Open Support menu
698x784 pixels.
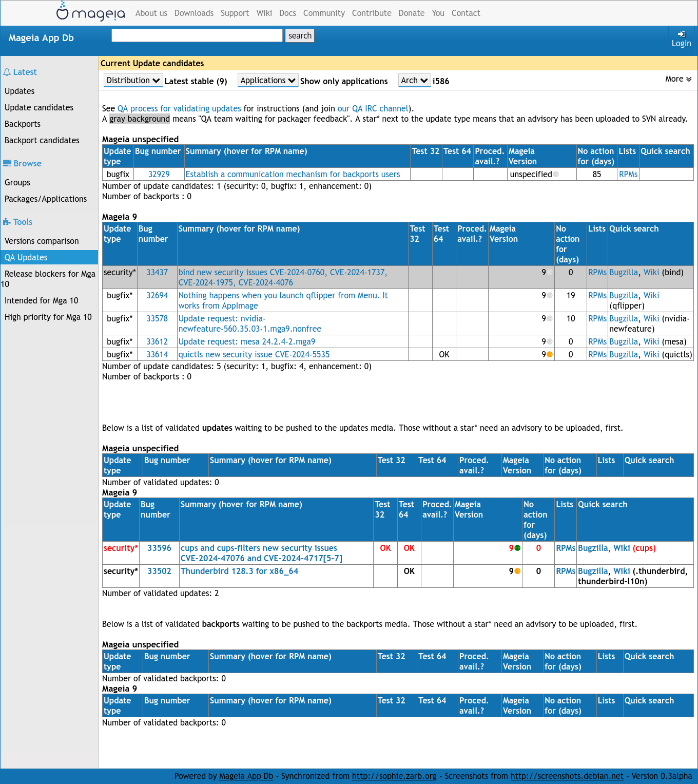235,13
